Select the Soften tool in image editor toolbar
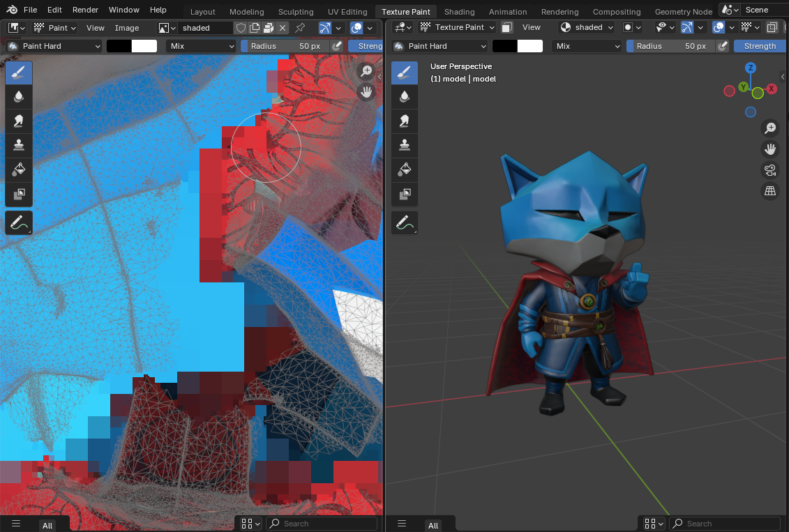The image size is (789, 532). point(19,96)
